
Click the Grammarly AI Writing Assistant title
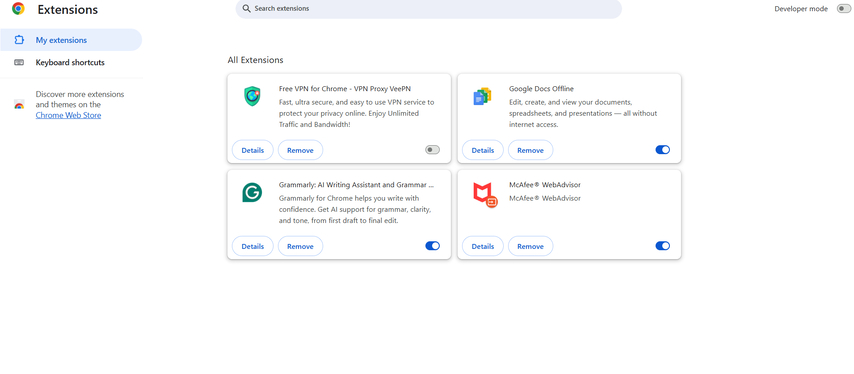[356, 185]
